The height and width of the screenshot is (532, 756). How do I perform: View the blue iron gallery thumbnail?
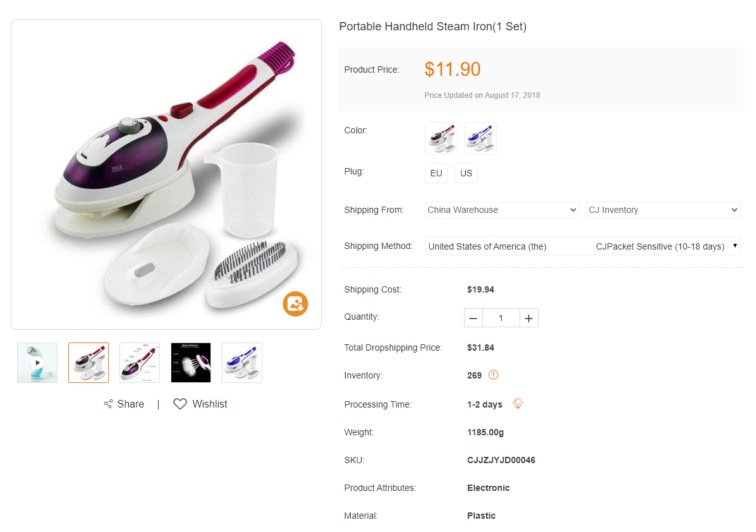(242, 363)
